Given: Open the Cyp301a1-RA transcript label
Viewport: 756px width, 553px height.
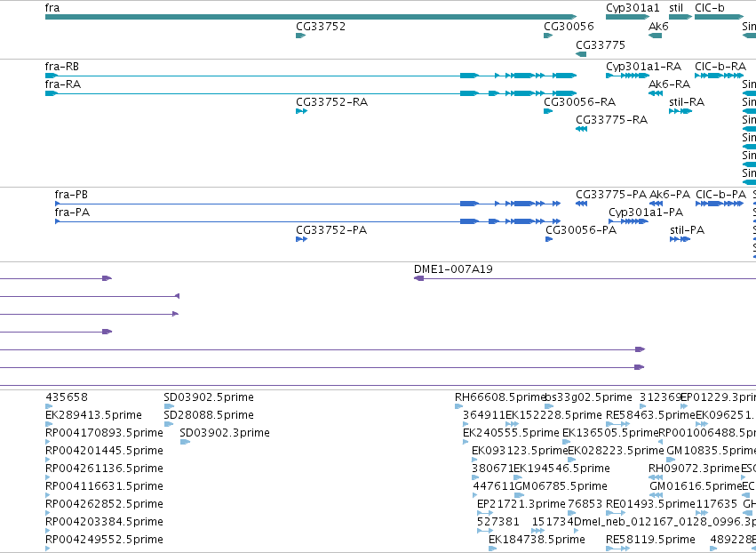Looking at the screenshot, I should (x=644, y=67).
